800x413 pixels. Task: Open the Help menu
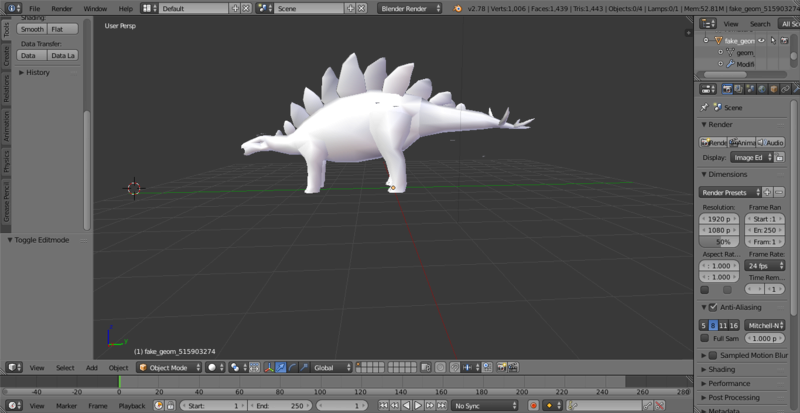click(126, 9)
